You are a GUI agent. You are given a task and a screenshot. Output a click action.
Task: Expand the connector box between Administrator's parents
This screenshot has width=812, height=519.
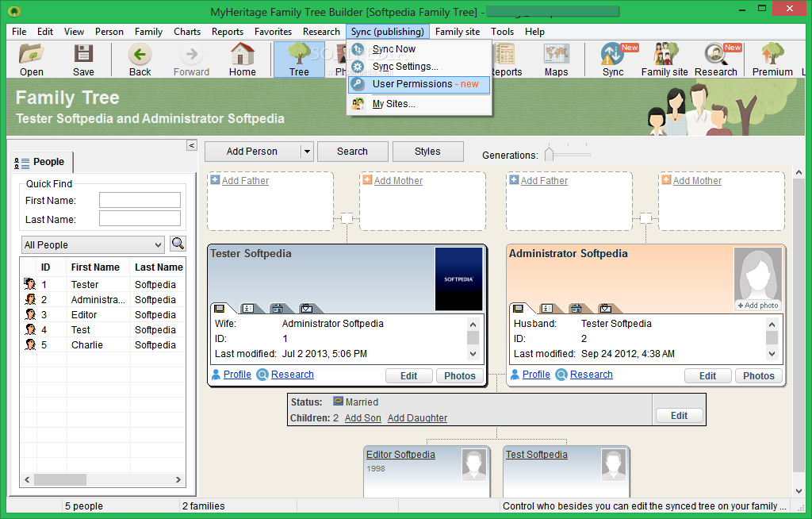(645, 218)
